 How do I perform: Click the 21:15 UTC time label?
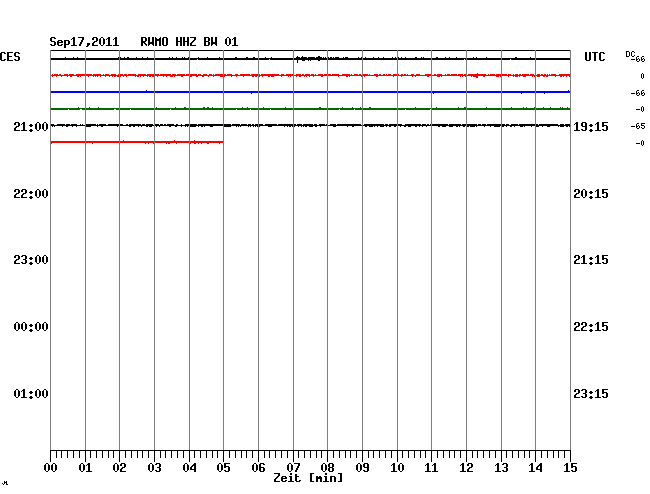pos(591,260)
